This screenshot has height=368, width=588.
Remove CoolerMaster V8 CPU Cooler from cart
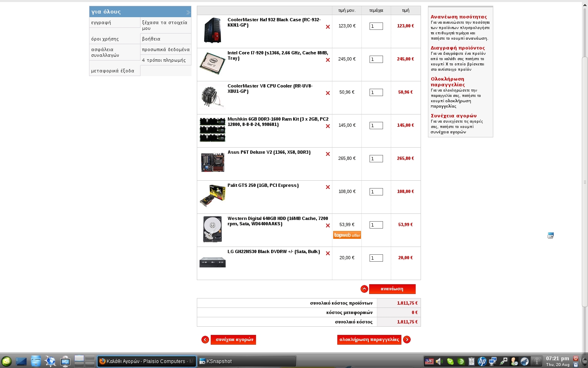point(327,93)
